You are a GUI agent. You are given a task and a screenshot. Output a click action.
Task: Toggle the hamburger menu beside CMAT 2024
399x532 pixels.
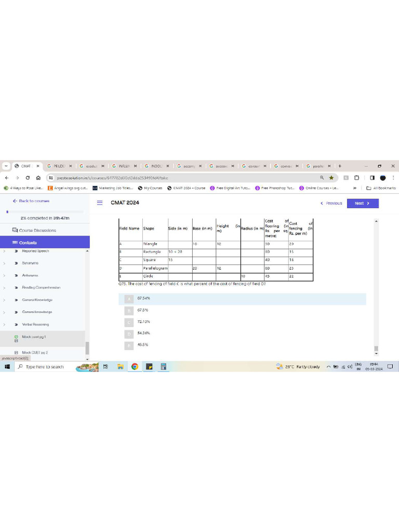pos(100,203)
